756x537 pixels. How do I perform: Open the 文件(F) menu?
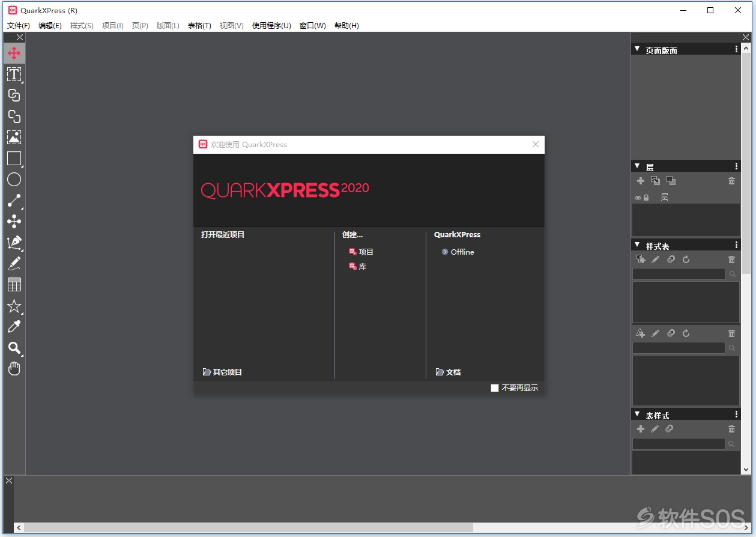[x=19, y=26]
